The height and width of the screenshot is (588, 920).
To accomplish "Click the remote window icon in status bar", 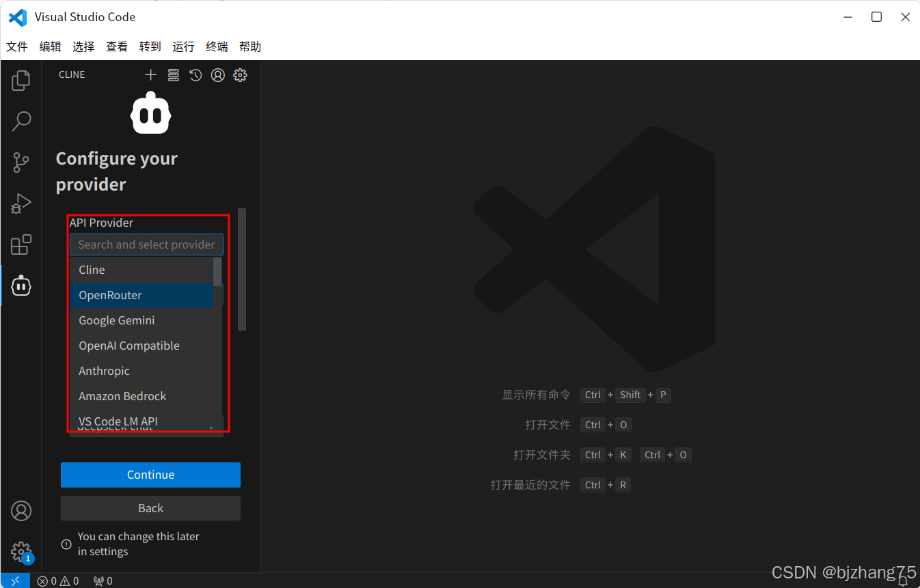I will 15,580.
